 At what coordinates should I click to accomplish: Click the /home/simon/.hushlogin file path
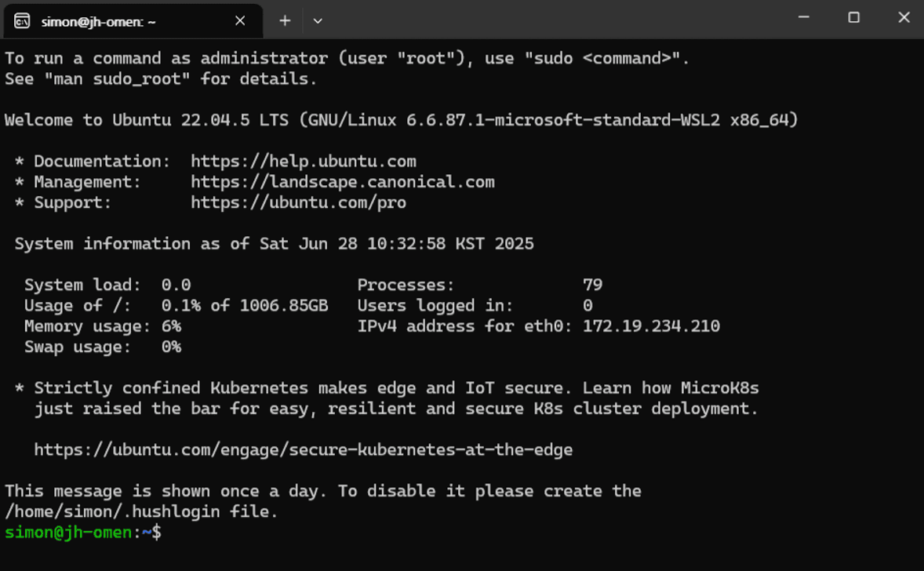tap(141, 511)
